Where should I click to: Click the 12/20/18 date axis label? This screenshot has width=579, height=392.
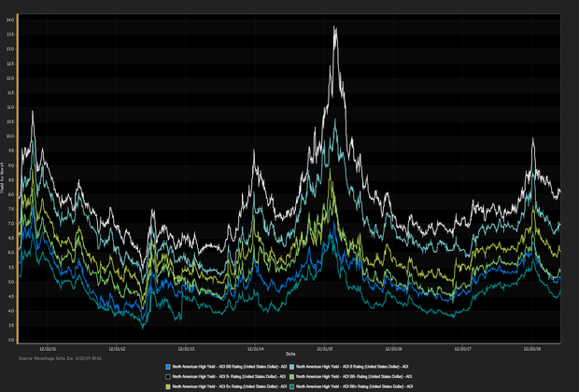tap(531, 349)
